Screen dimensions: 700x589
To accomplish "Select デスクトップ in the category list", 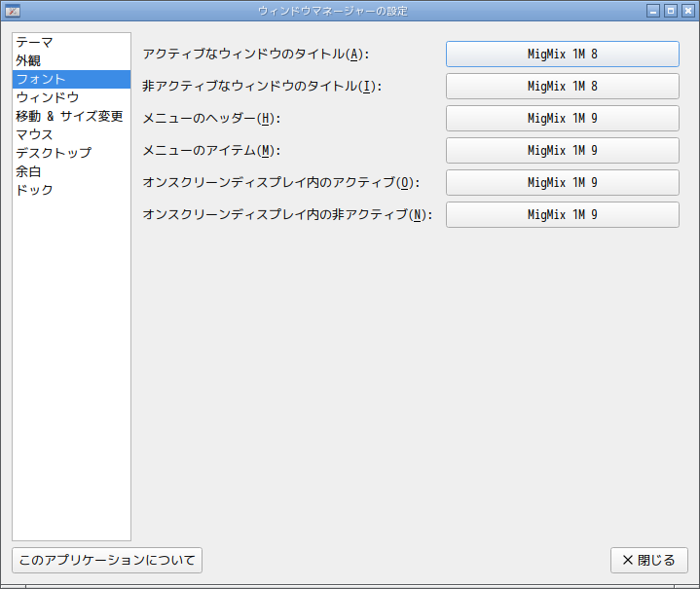I will pos(54,153).
